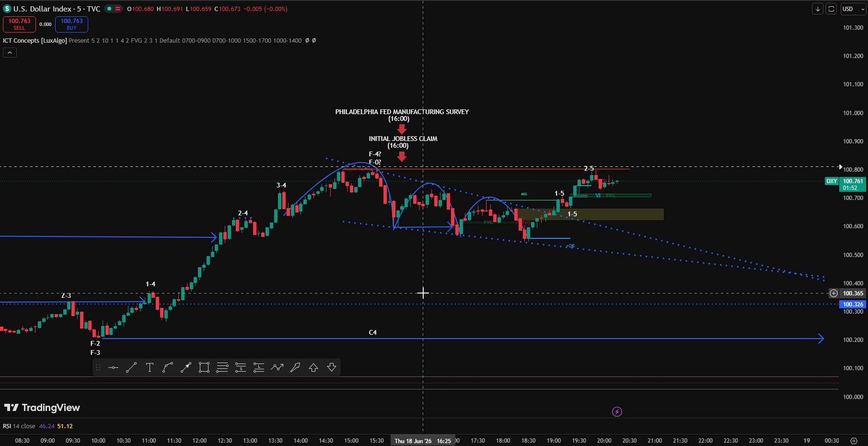Screen dimensions: 868x446
Task: Click the DXY price label on scale
Action: tap(832, 181)
